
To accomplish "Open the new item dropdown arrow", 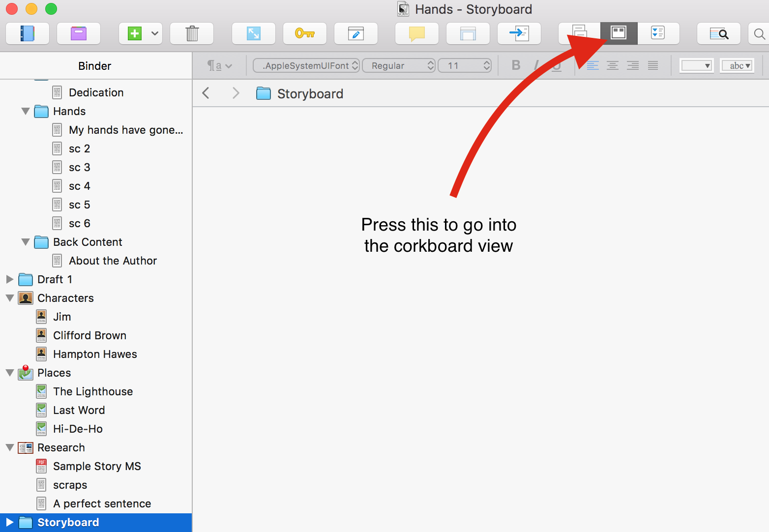I will coord(155,33).
